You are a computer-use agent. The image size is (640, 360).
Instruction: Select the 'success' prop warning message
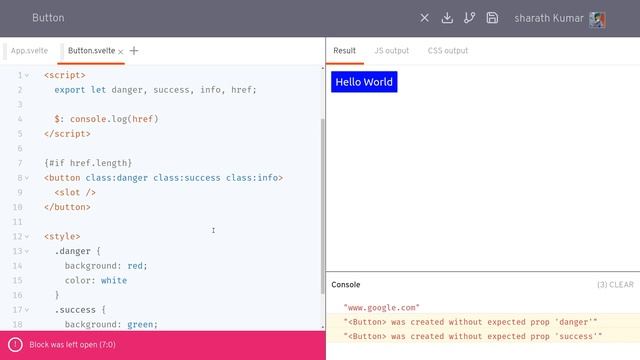[473, 336]
